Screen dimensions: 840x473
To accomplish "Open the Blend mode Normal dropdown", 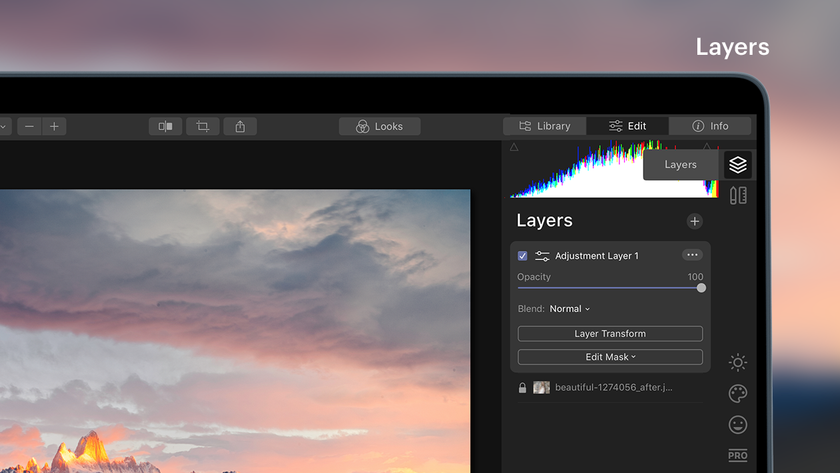I will tap(569, 309).
